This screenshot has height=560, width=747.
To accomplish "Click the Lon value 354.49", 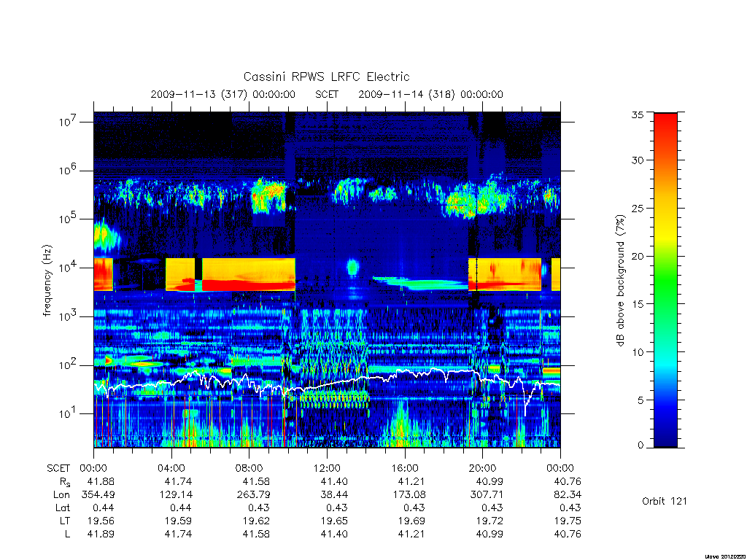I will (x=98, y=495).
